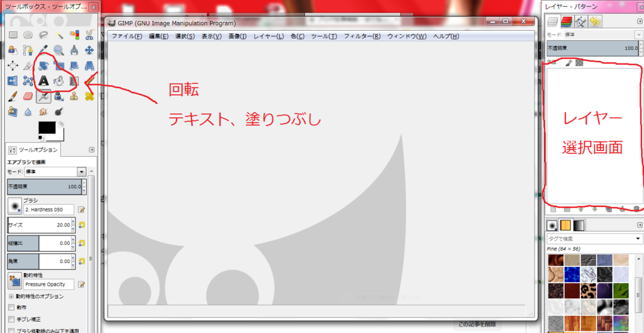Select the Shear tool

tap(74, 65)
